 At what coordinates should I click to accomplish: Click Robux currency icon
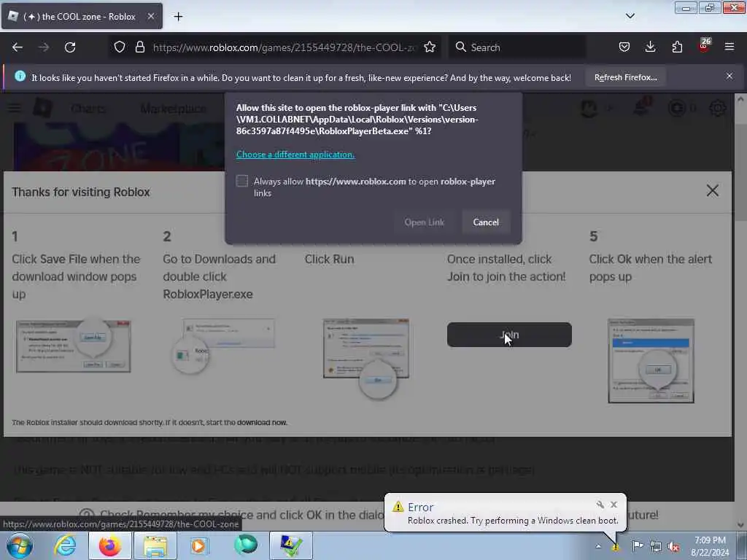click(677, 108)
